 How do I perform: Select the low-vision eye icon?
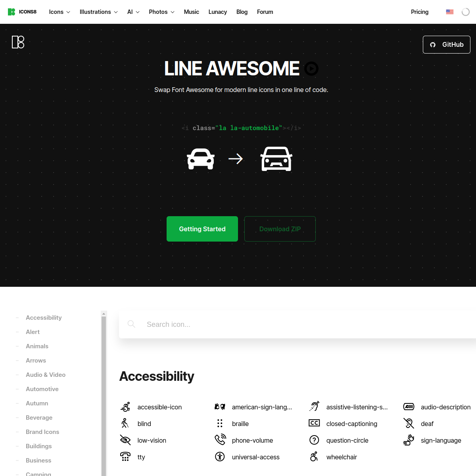125,440
